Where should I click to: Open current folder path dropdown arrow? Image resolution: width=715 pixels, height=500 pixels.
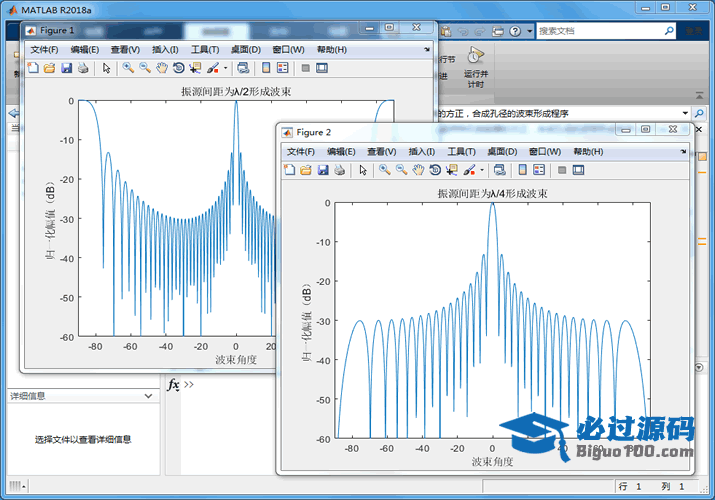point(685,113)
